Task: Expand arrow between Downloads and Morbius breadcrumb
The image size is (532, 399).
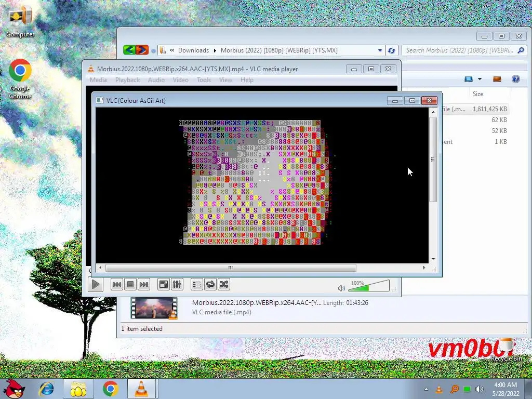Action: [x=215, y=50]
